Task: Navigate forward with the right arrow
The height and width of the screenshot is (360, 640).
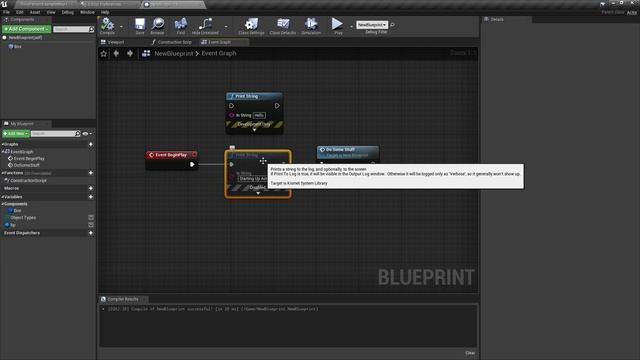Action: tap(130, 53)
